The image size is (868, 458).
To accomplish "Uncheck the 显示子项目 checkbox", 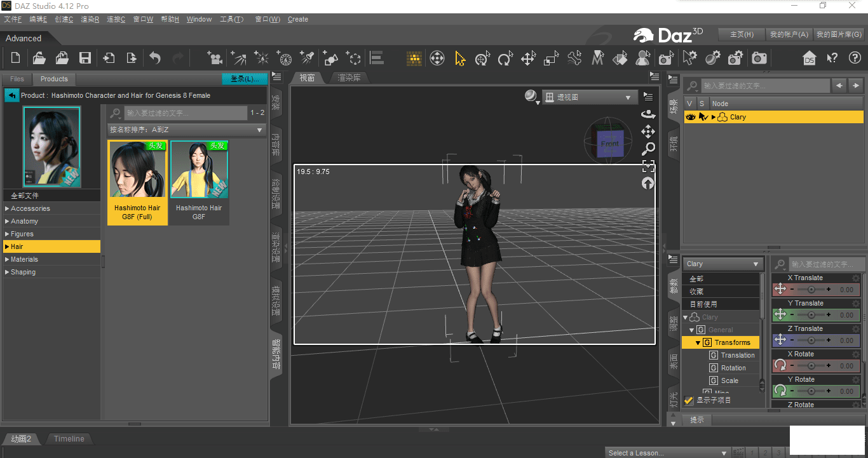I will pos(689,401).
